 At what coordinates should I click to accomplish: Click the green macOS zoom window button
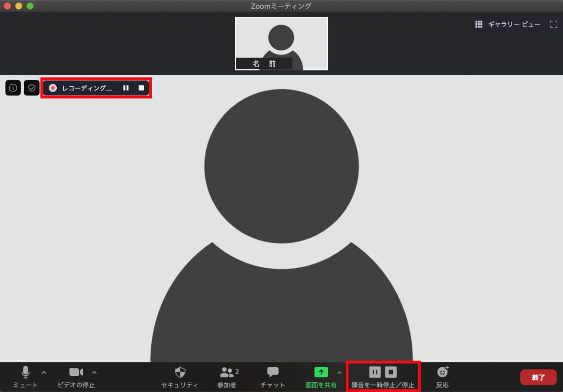point(30,6)
